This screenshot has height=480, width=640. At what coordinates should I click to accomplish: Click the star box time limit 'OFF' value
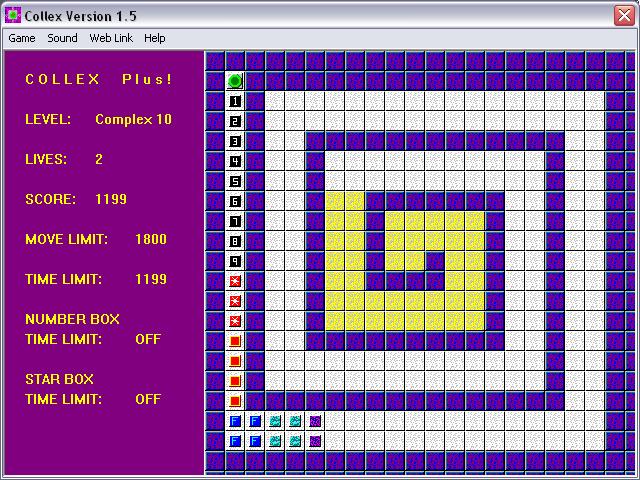[x=148, y=399]
